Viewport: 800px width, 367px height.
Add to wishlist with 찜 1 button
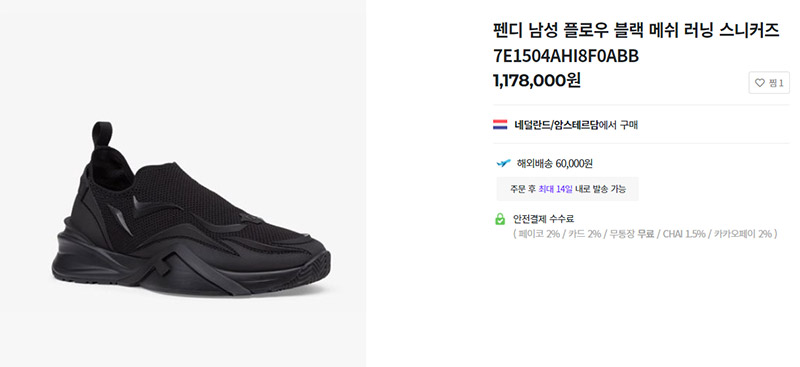click(769, 83)
